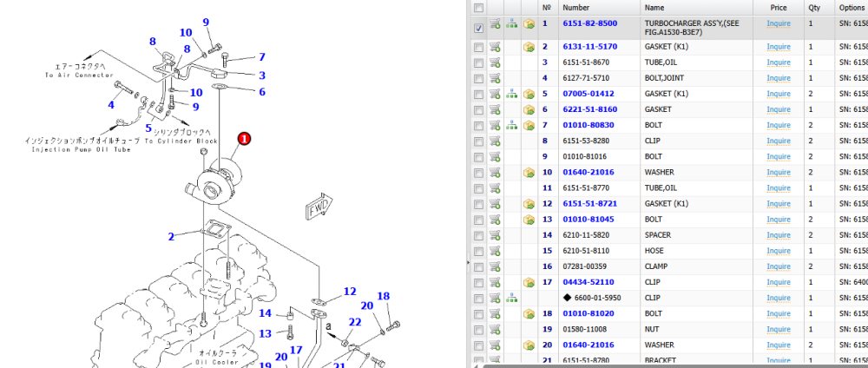Click the red callout 1 on the turbocharger
This screenshot has width=868, height=368.
pos(244,139)
